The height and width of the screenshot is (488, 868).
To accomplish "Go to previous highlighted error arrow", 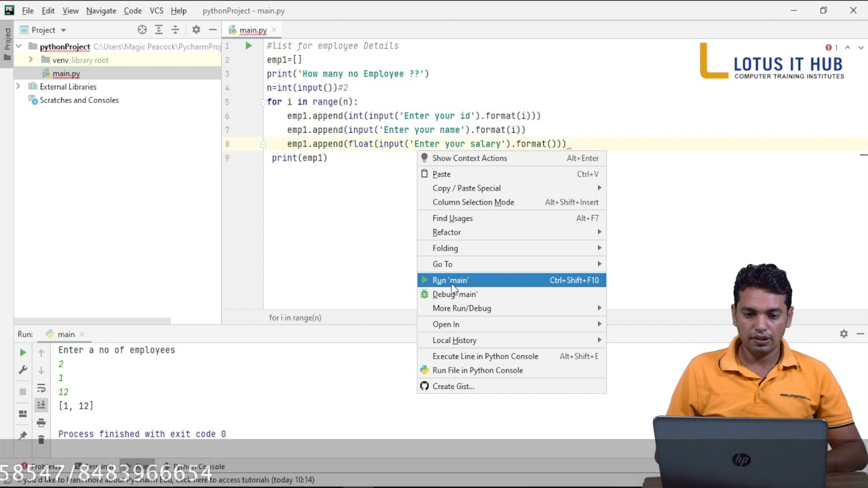I will tap(847, 47).
